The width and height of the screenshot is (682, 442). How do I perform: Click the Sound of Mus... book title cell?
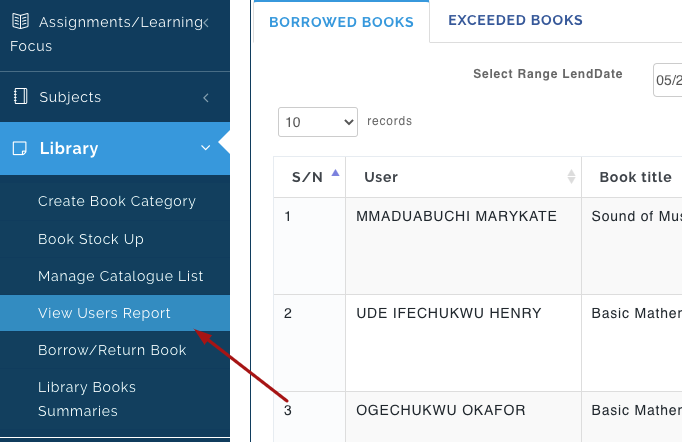click(632, 246)
